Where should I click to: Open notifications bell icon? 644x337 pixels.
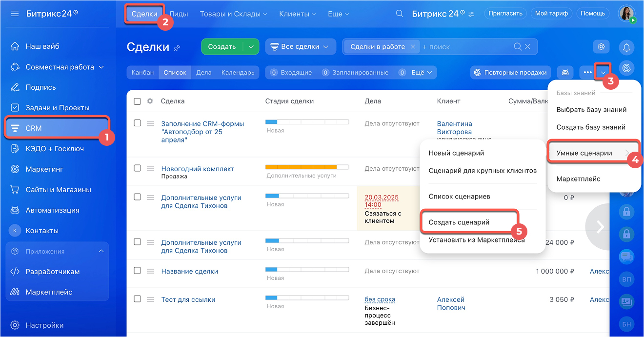(x=626, y=47)
